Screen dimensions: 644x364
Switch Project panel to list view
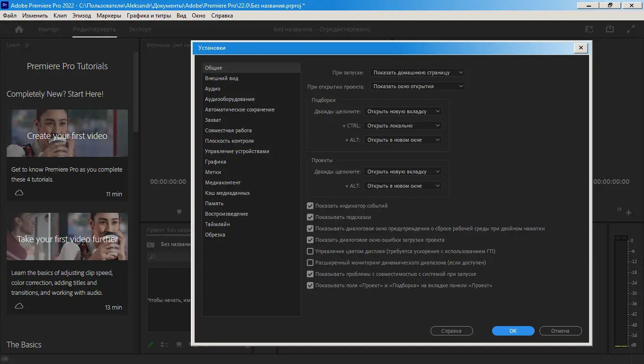coord(165,345)
